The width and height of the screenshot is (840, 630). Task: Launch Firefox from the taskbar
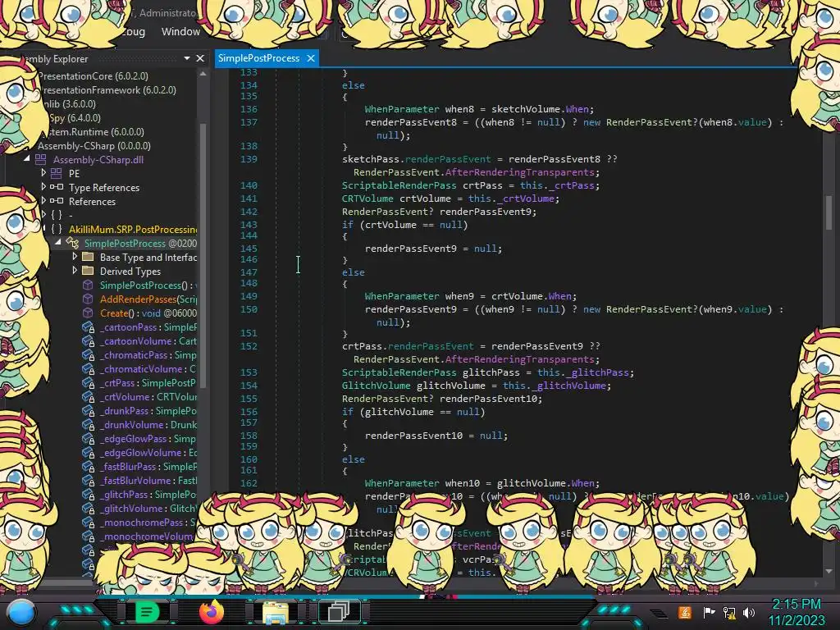pos(211,612)
